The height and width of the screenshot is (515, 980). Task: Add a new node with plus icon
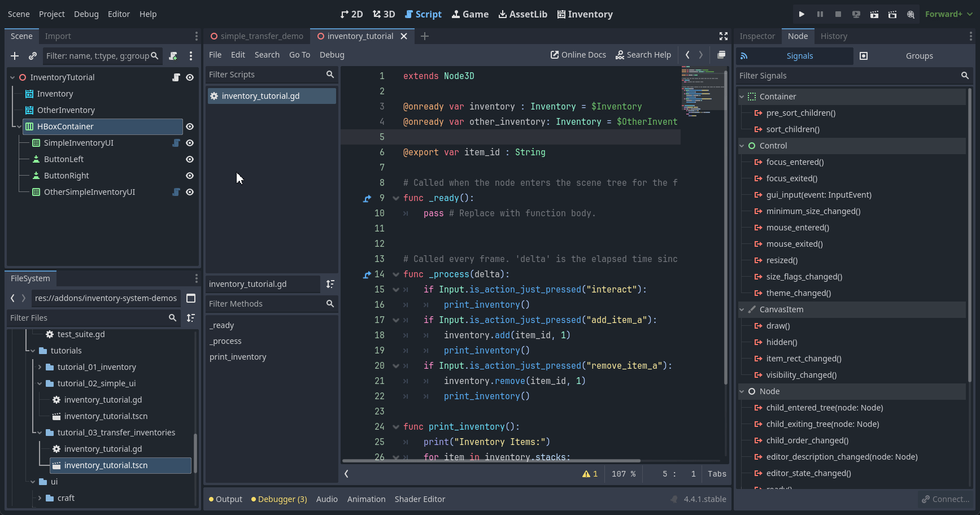coord(15,56)
